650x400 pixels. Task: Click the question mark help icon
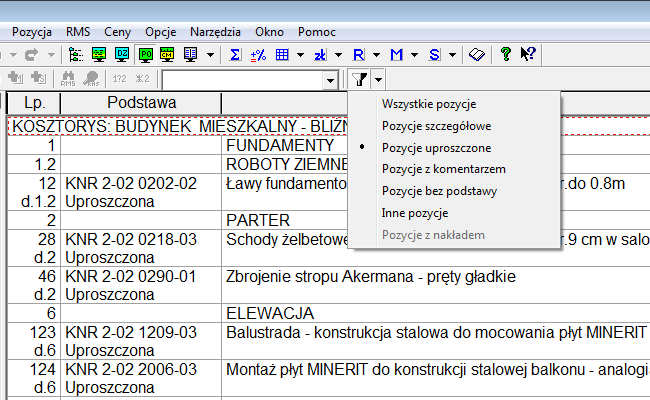coord(506,53)
